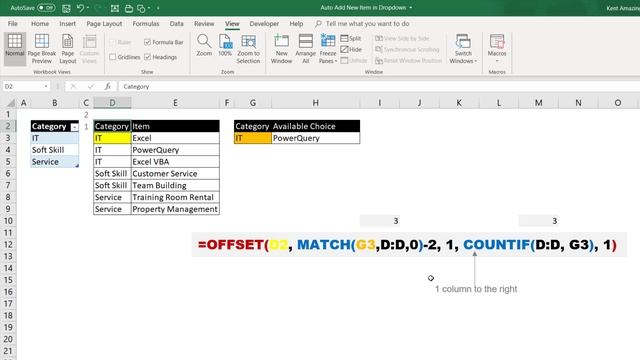Open the Category filter dropdown in B2
Viewport: 640px width, 360px height.
tap(74, 127)
